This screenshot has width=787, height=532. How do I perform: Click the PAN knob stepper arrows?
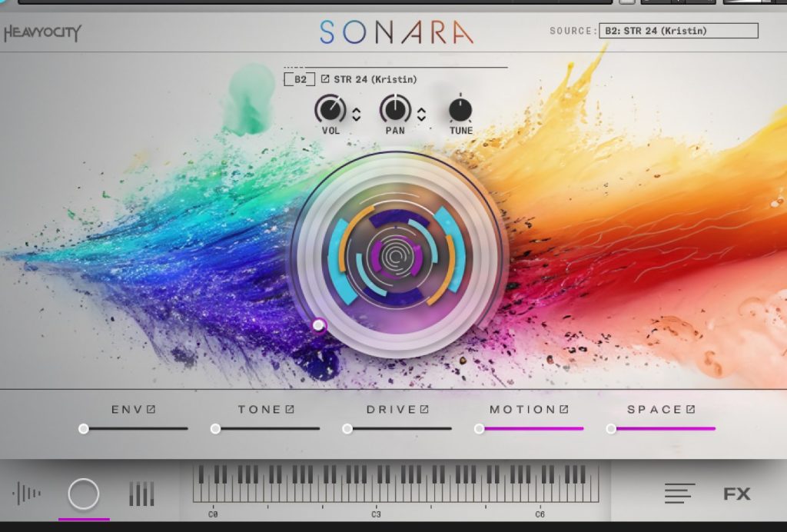[x=421, y=115]
